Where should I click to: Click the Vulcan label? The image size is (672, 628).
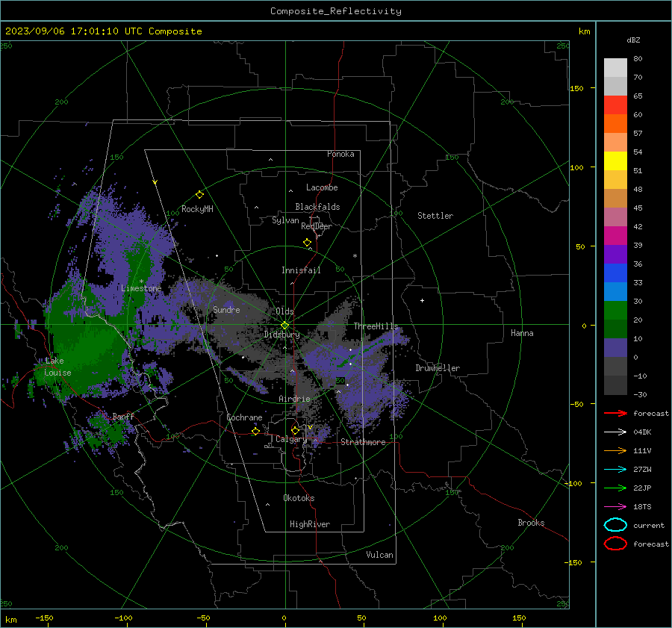click(x=379, y=555)
